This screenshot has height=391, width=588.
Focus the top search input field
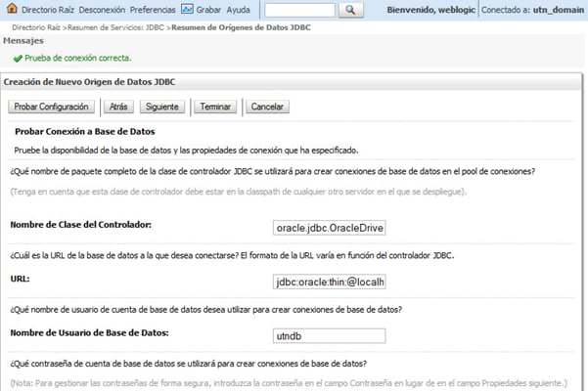[300, 10]
